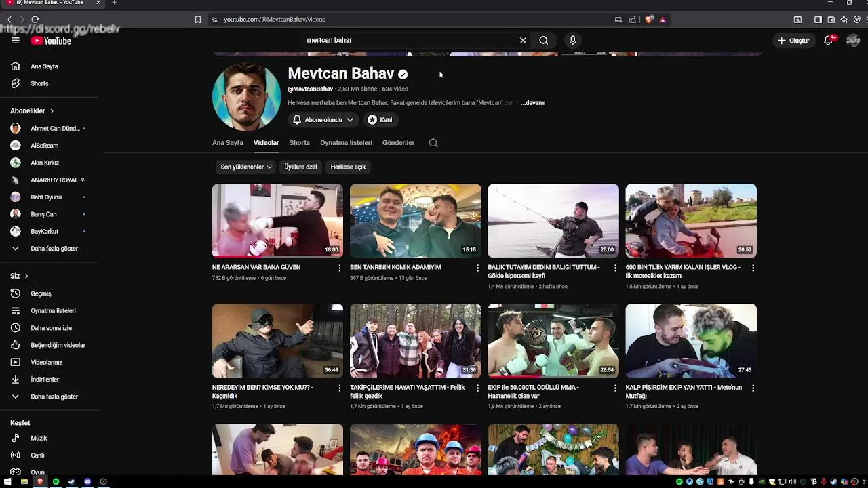Expand the Abonelikler section chevron
The height and width of the screenshot is (488, 868).
click(x=52, y=110)
